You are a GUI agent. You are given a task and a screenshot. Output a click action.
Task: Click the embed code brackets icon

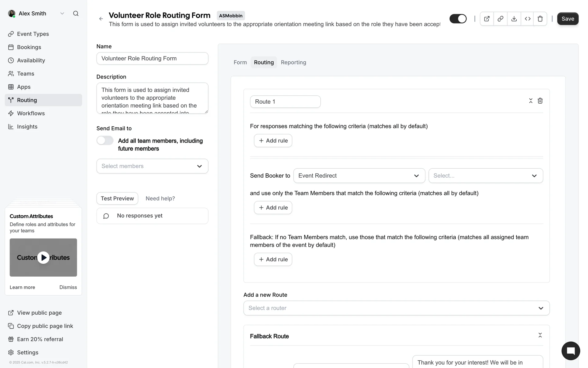(x=527, y=19)
